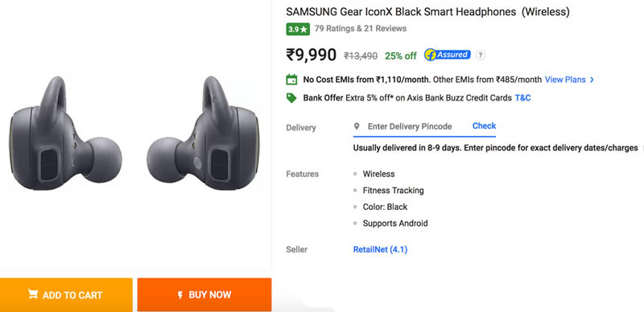Open the T&C link for bank offer
Screen dimensions: 644x312
coord(522,98)
